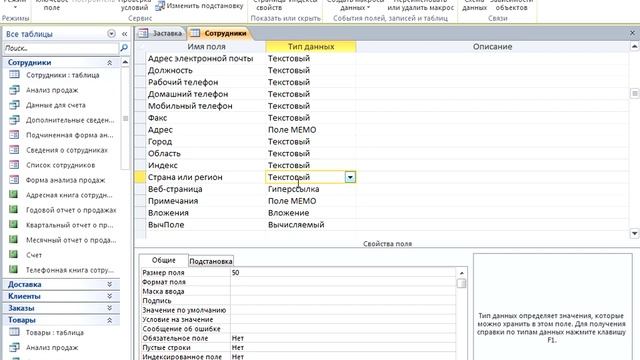640x360 pixels.
Task: Click the Значение по умолчанию property box
Action: 343,310
